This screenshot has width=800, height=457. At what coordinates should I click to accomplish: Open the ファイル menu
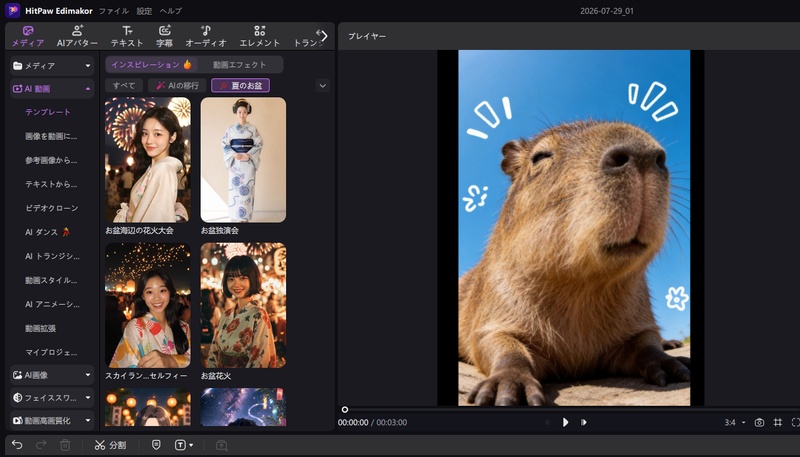click(114, 11)
